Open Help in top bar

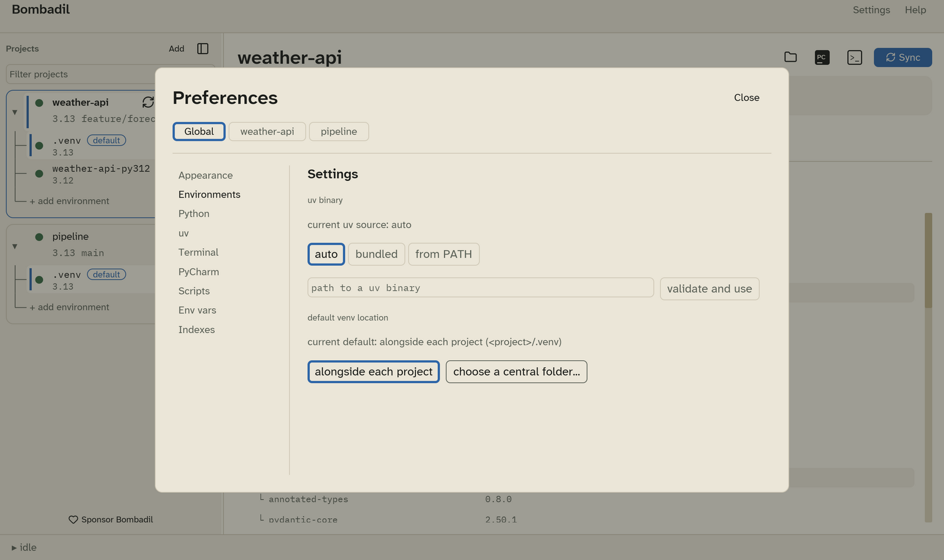916,10
